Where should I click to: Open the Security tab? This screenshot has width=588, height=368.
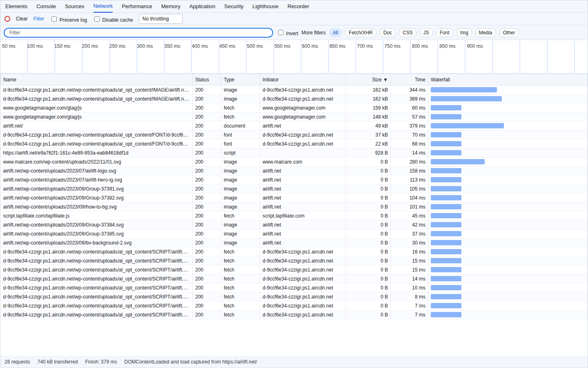(234, 7)
